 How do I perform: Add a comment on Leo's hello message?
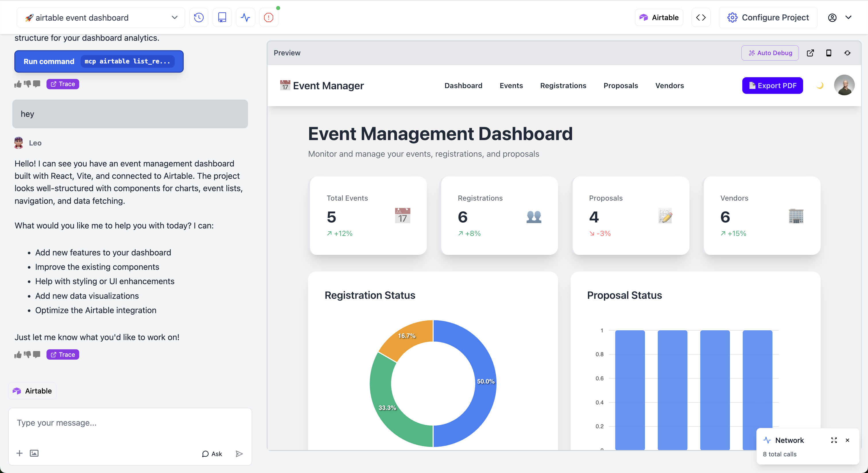37,354
